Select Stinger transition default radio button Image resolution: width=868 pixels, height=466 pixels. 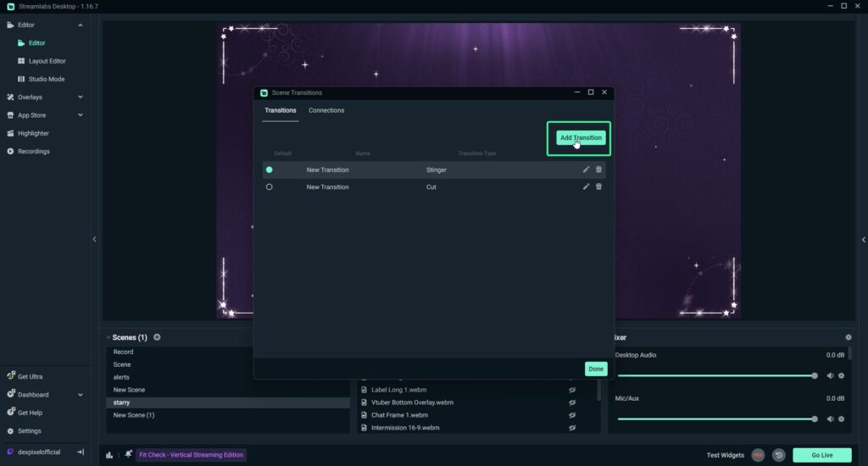tap(270, 170)
